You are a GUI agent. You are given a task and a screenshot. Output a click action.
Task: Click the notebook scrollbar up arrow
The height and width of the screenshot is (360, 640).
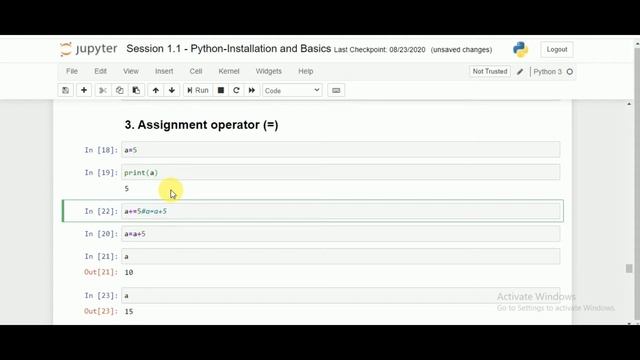(629, 104)
